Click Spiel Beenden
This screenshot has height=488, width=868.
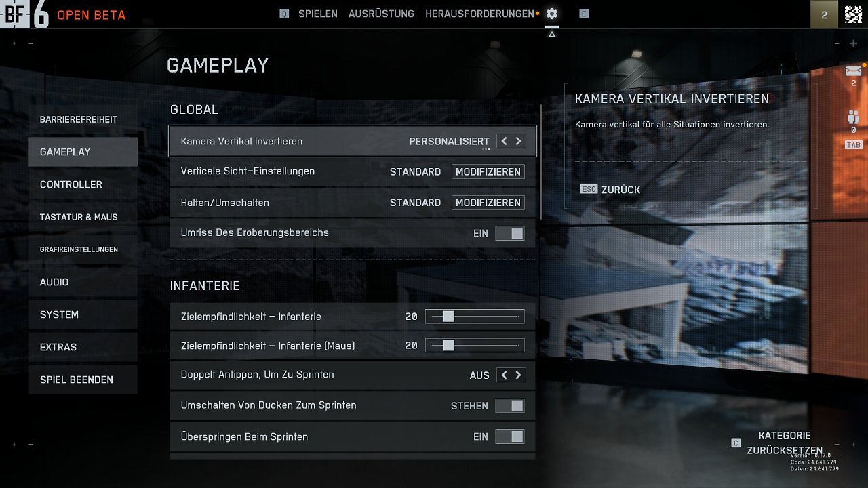[83, 380]
